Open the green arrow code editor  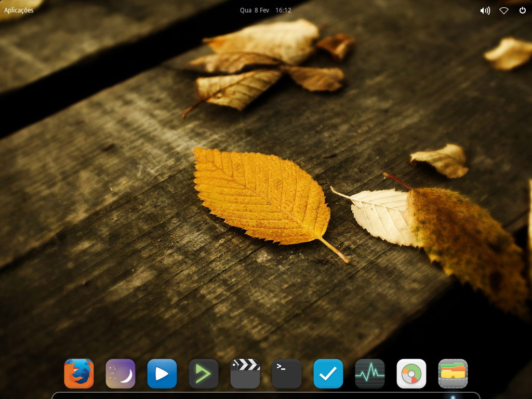(x=204, y=374)
